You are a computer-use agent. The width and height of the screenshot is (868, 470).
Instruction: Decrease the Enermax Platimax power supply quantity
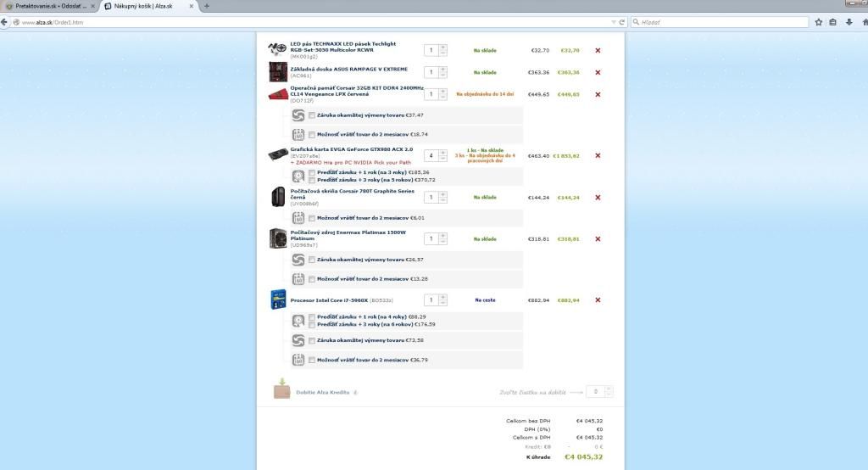click(442, 242)
